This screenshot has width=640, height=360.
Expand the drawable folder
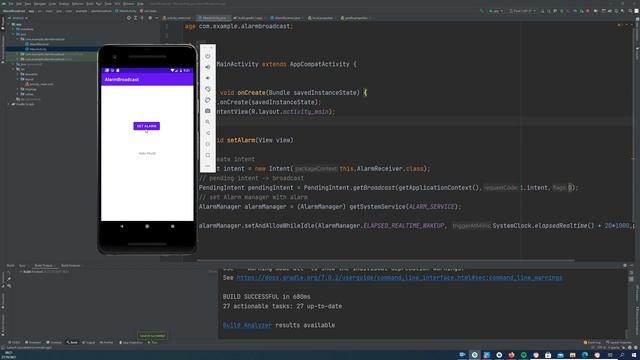[18, 74]
